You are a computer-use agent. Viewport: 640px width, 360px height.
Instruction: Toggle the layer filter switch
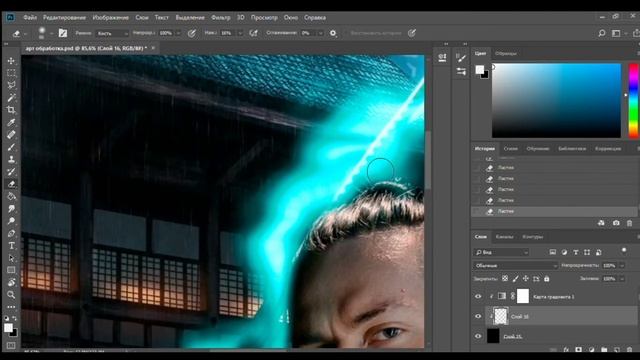point(624,250)
